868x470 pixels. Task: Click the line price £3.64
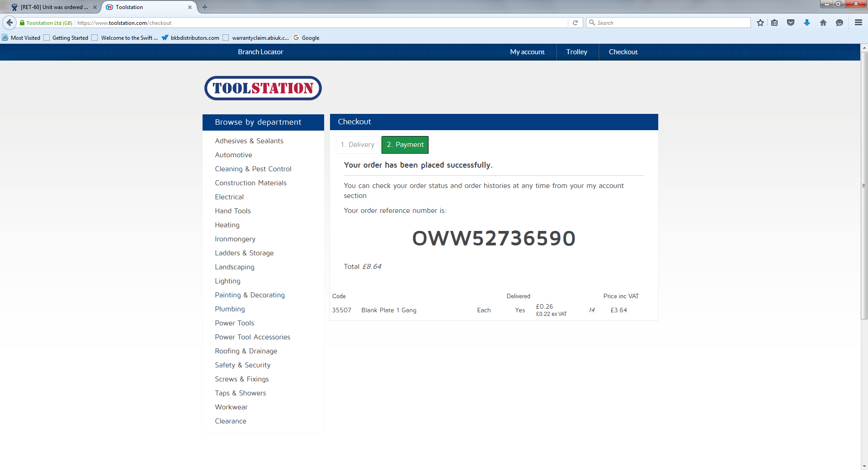[619, 310]
